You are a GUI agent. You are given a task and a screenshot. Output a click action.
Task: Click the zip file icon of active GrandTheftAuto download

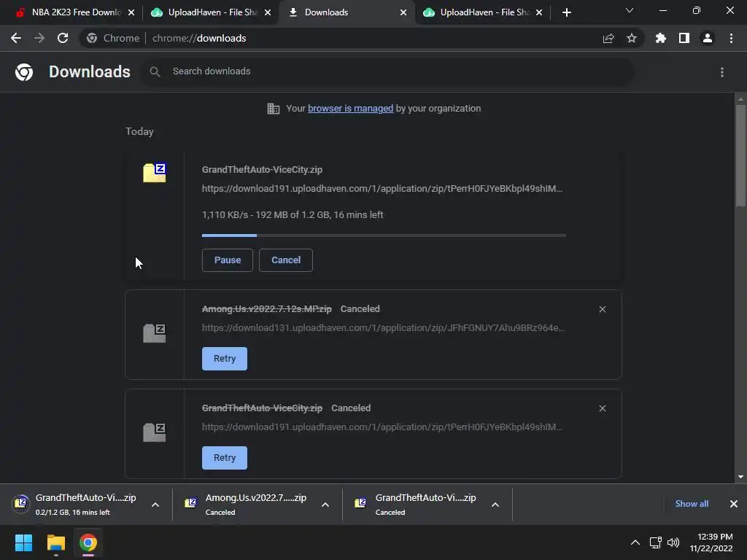155,172
